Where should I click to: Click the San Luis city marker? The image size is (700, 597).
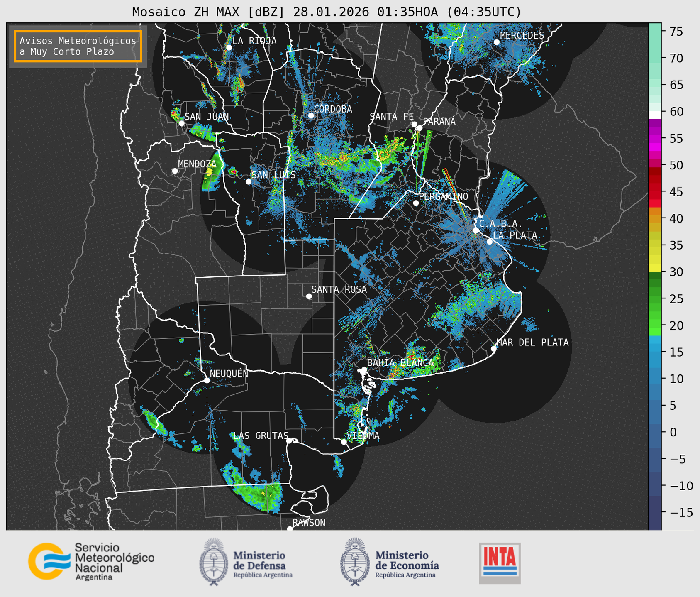coord(249,181)
